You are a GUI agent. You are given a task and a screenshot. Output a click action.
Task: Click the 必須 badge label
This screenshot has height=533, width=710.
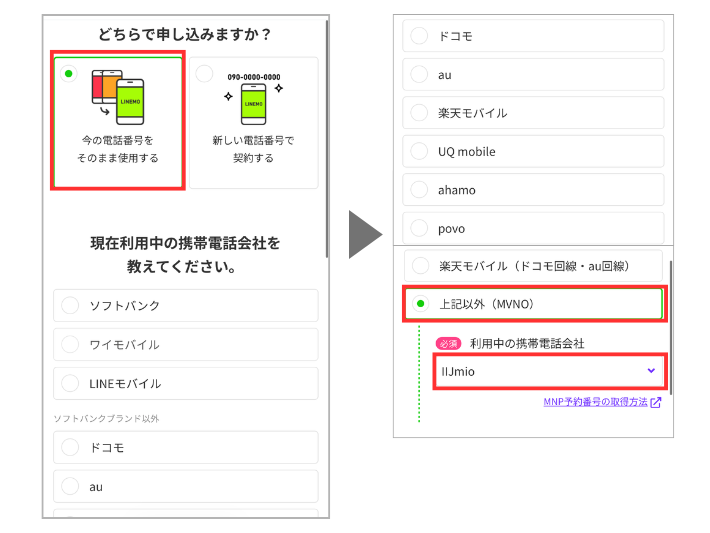click(x=448, y=344)
